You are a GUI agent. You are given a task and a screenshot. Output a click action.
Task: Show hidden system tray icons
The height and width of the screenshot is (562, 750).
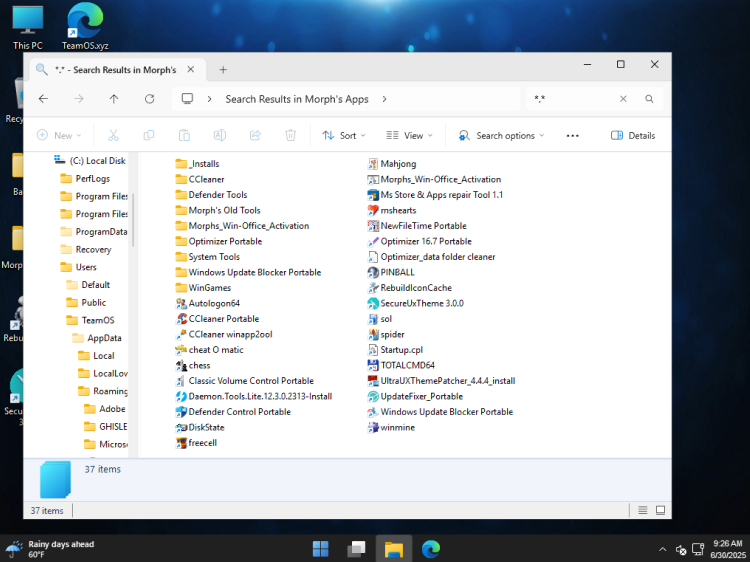(662, 549)
